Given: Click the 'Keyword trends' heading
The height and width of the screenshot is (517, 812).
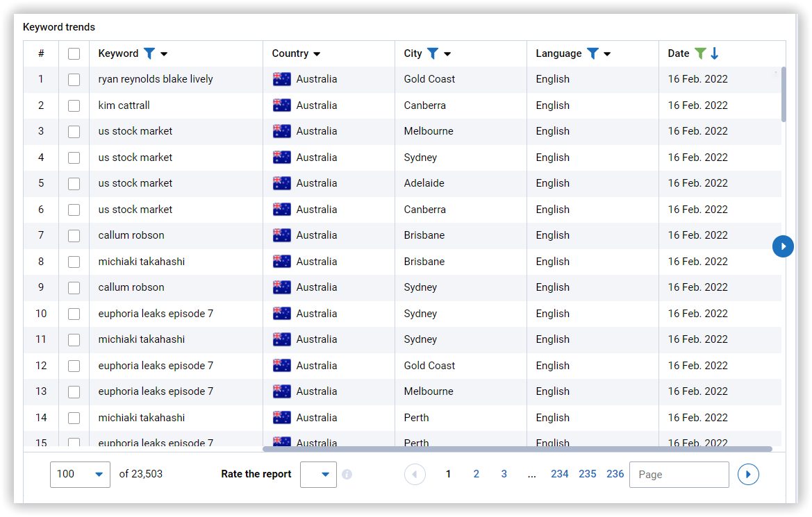Looking at the screenshot, I should [59, 27].
